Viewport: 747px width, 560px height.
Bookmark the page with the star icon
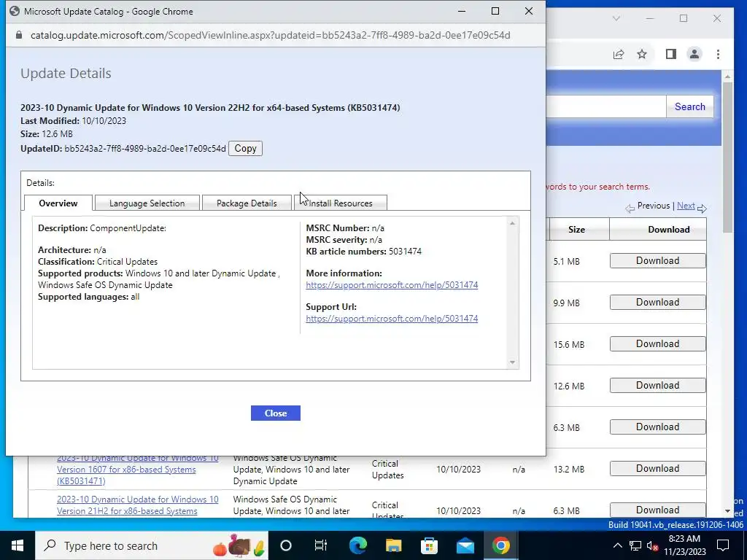(642, 54)
